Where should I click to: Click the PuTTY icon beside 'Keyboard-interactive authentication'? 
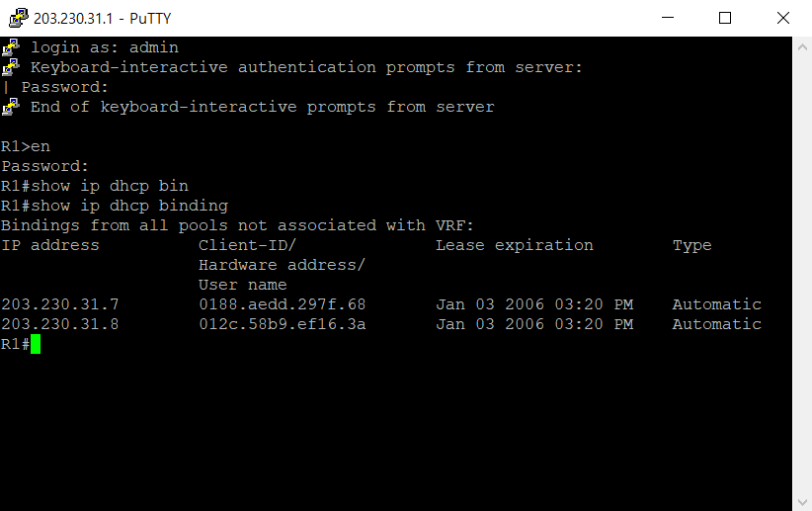[x=11, y=67]
